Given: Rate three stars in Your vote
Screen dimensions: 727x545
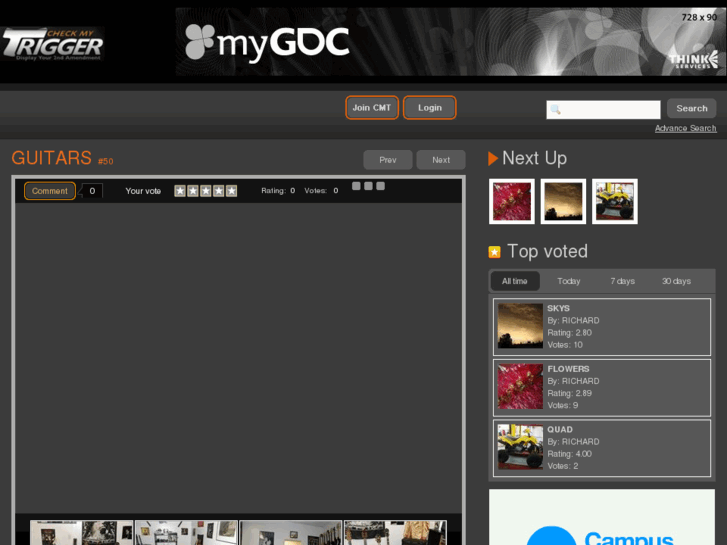Looking at the screenshot, I should point(206,191).
